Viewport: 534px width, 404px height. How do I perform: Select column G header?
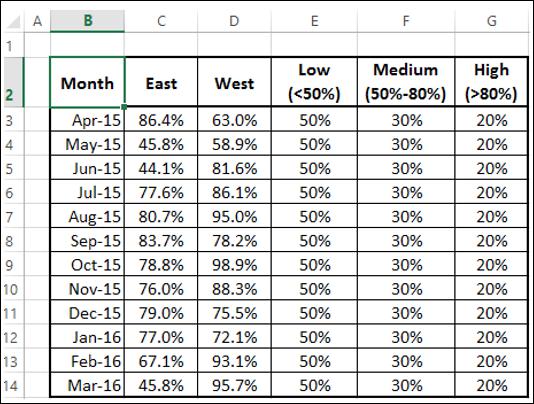491,21
